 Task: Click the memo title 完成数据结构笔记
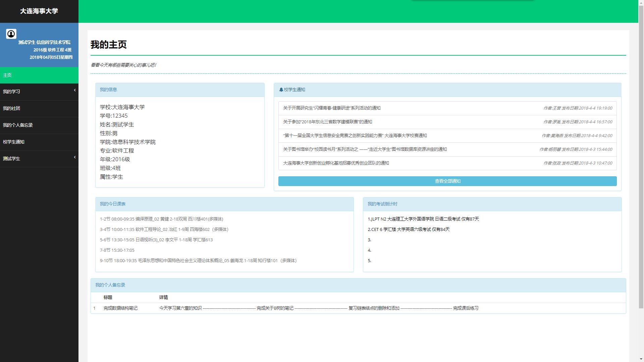(120, 308)
